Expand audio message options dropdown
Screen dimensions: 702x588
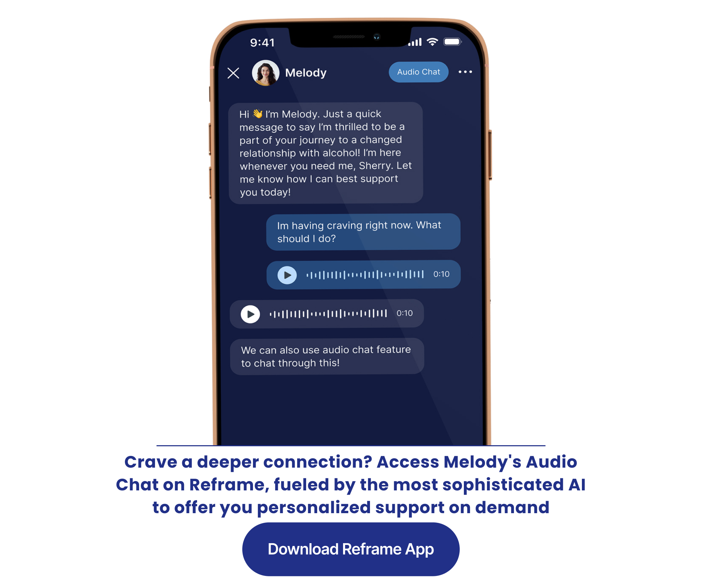466,72
